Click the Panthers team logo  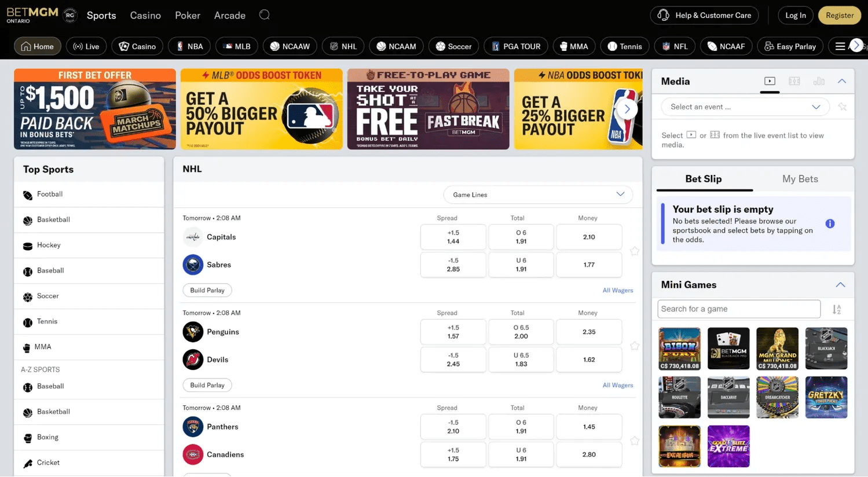point(193,427)
